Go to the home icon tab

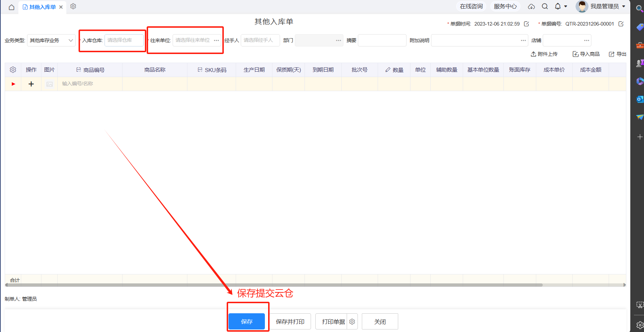pyautogui.click(x=12, y=7)
